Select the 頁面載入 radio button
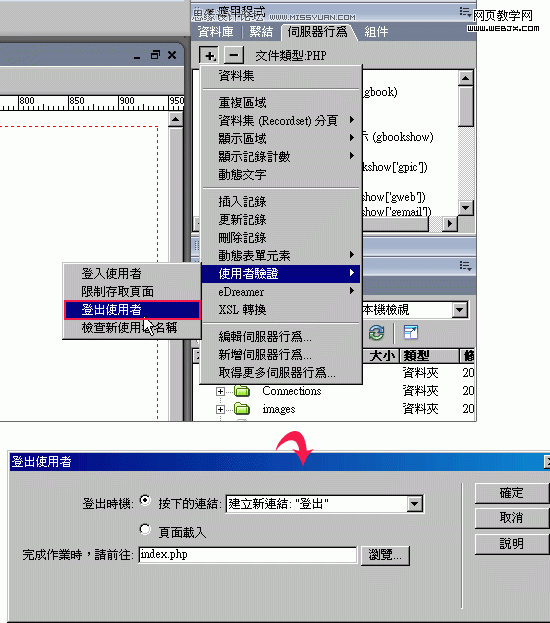Screen dimensions: 550x623 point(145,529)
